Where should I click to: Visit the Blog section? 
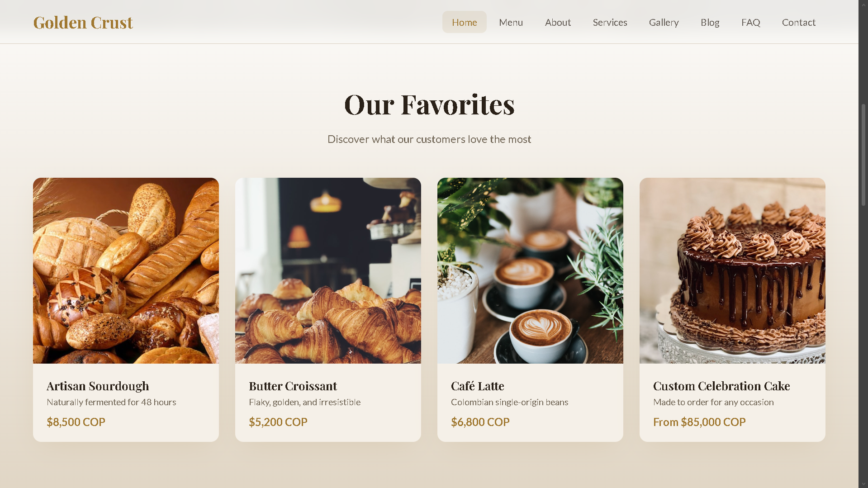[x=710, y=22]
